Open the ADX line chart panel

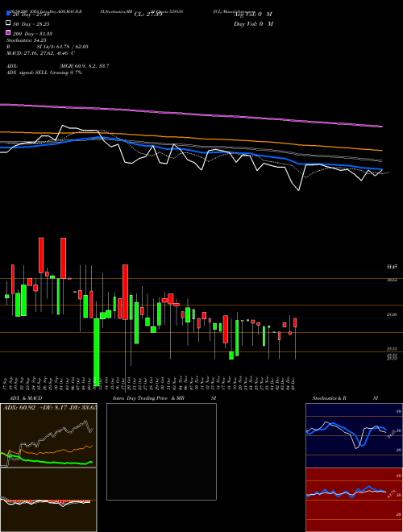click(48, 435)
